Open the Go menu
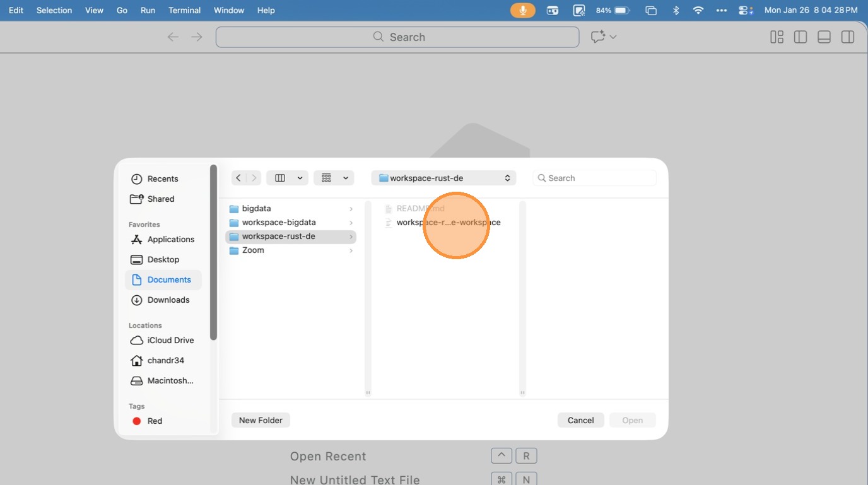Viewport: 868px width, 485px height. pyautogui.click(x=122, y=10)
